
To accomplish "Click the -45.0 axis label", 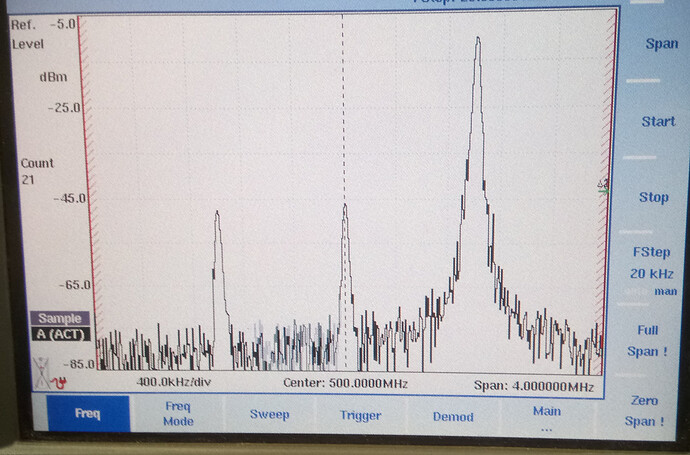I will click(70, 198).
